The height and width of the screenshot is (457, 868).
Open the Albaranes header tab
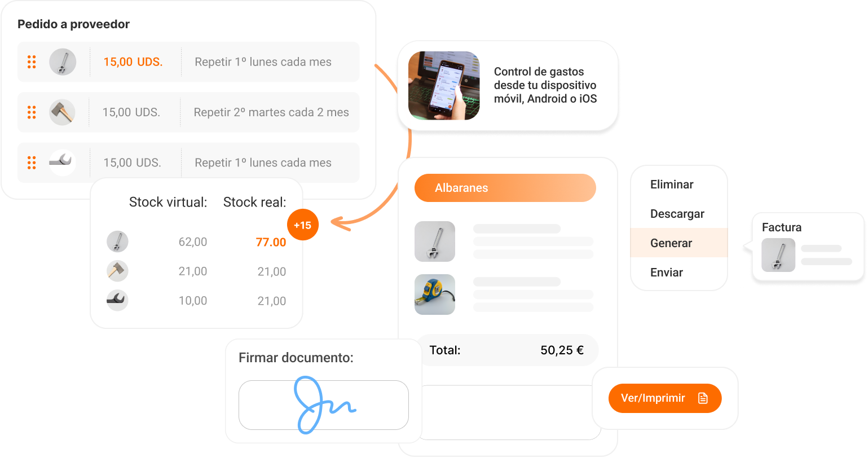[x=505, y=188]
